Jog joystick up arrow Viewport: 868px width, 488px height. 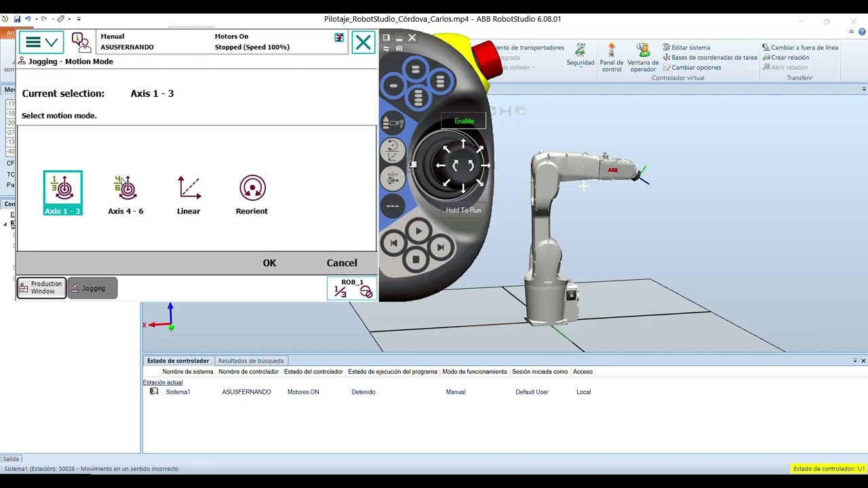pos(463,143)
